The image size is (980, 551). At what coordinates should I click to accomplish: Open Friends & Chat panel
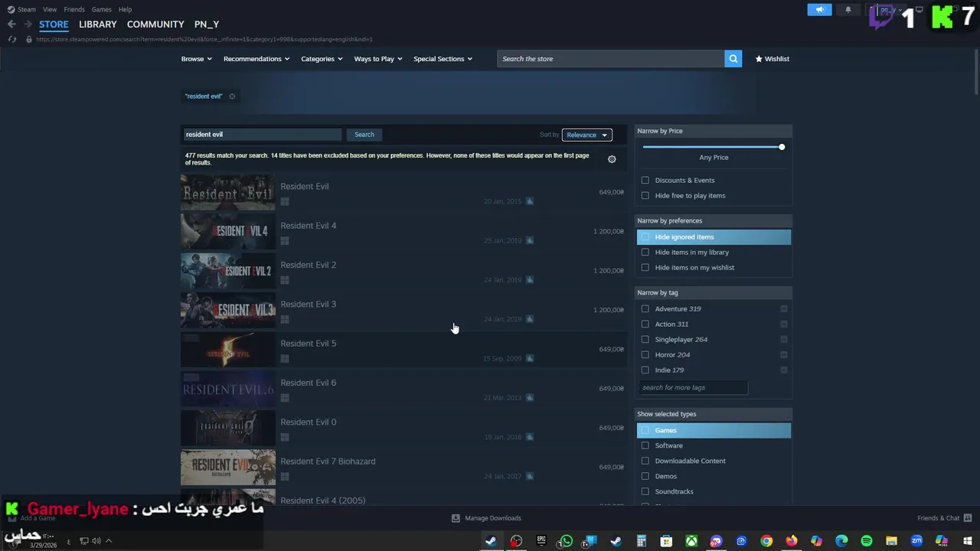tap(944, 518)
